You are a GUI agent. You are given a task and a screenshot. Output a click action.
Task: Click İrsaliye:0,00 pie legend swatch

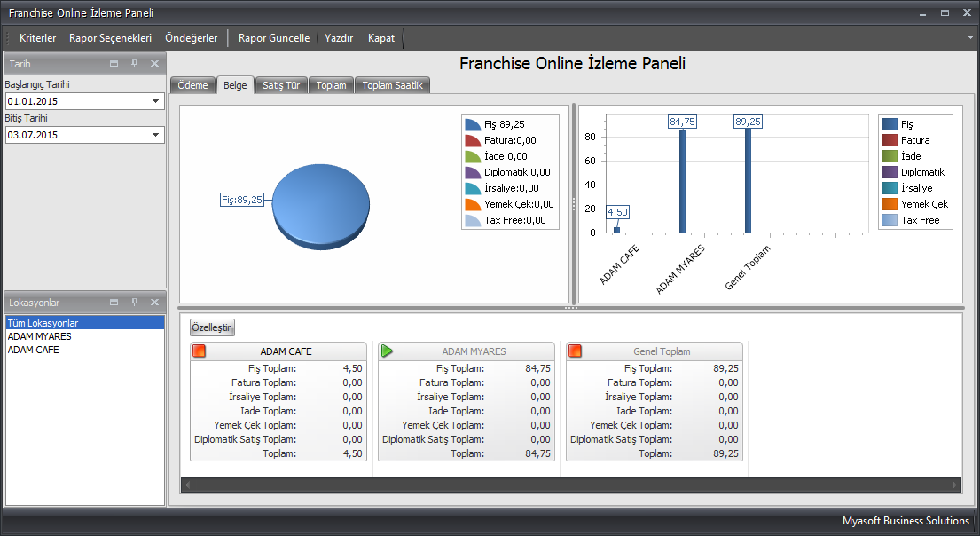(x=473, y=188)
